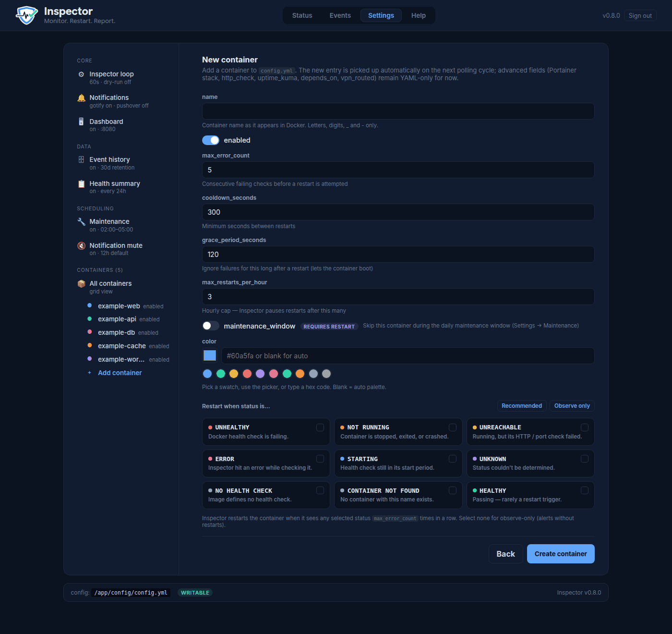The image size is (672, 634).
Task: Toggle the enabled switch off
Action: click(x=211, y=140)
